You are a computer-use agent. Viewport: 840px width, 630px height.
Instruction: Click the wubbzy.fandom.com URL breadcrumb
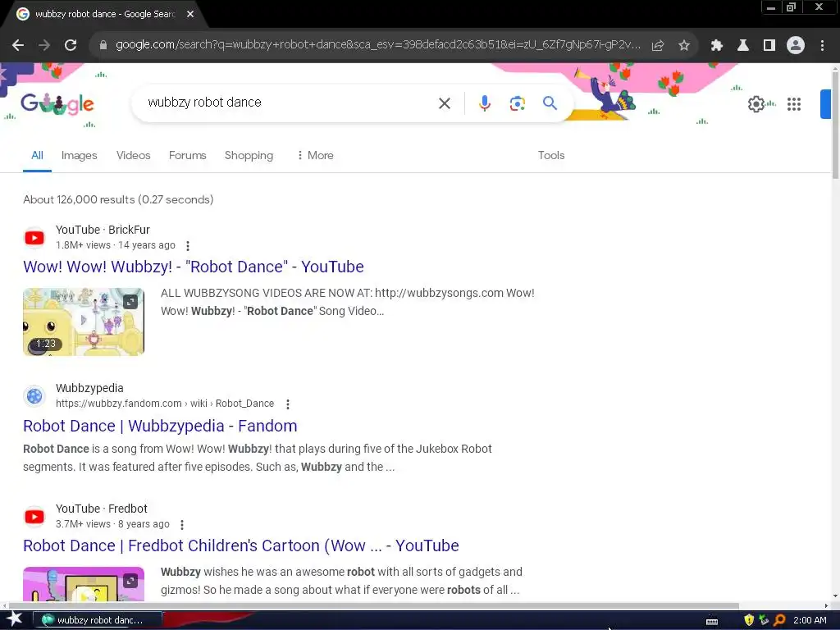(164, 404)
